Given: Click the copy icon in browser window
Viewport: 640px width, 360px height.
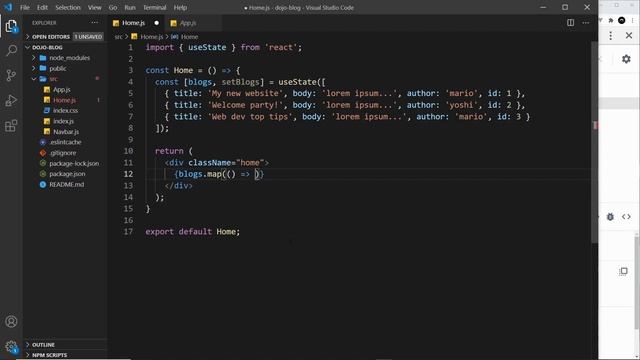Looking at the screenshot, I should coord(623,271).
